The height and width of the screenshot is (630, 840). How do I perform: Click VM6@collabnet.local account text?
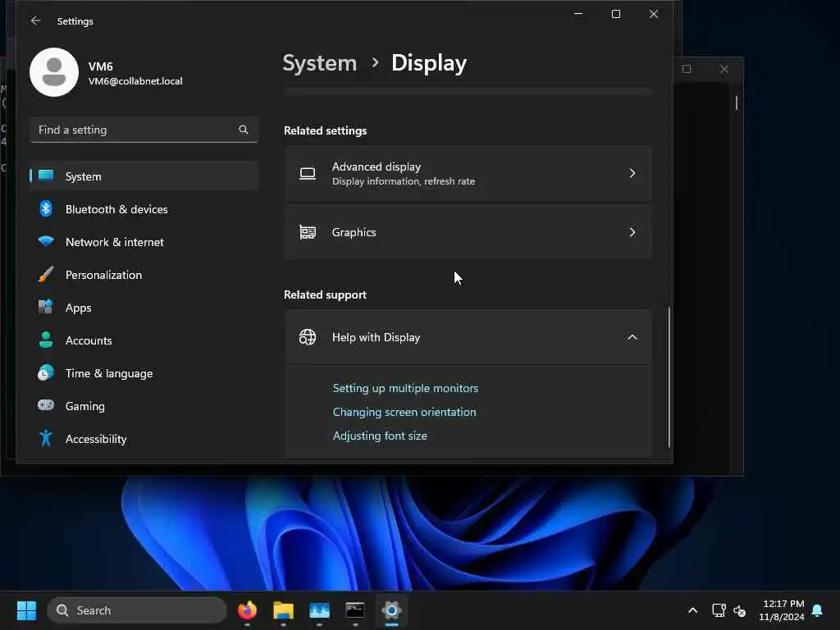(x=135, y=81)
